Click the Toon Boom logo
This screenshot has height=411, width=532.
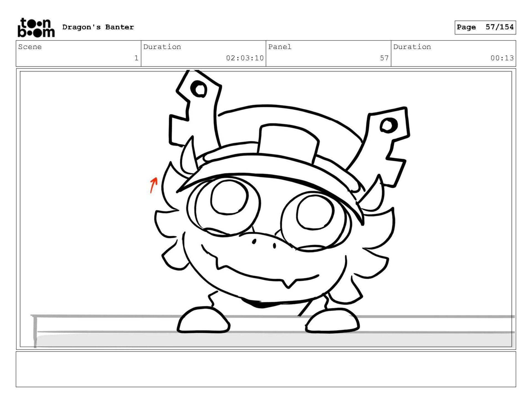pyautogui.click(x=36, y=27)
